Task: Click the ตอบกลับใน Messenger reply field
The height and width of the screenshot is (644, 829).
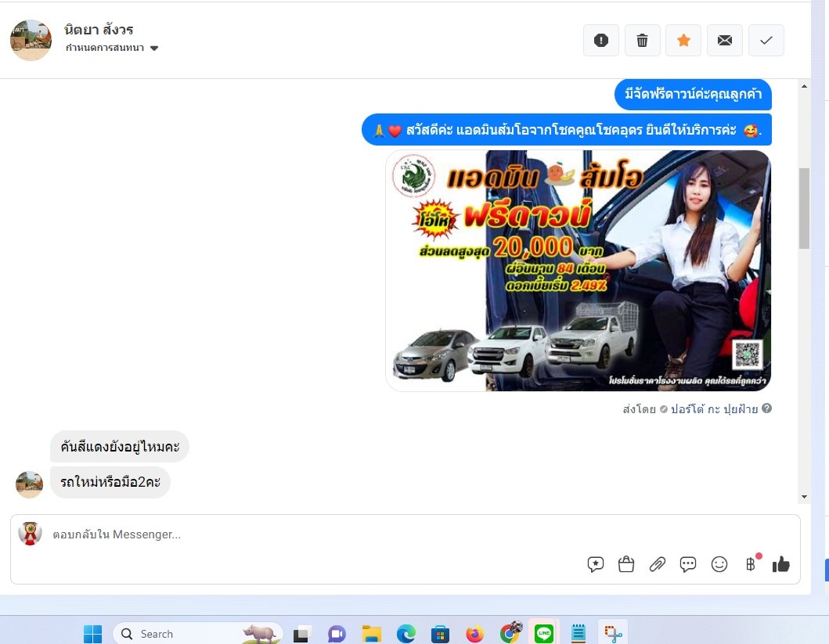Action: point(313,535)
